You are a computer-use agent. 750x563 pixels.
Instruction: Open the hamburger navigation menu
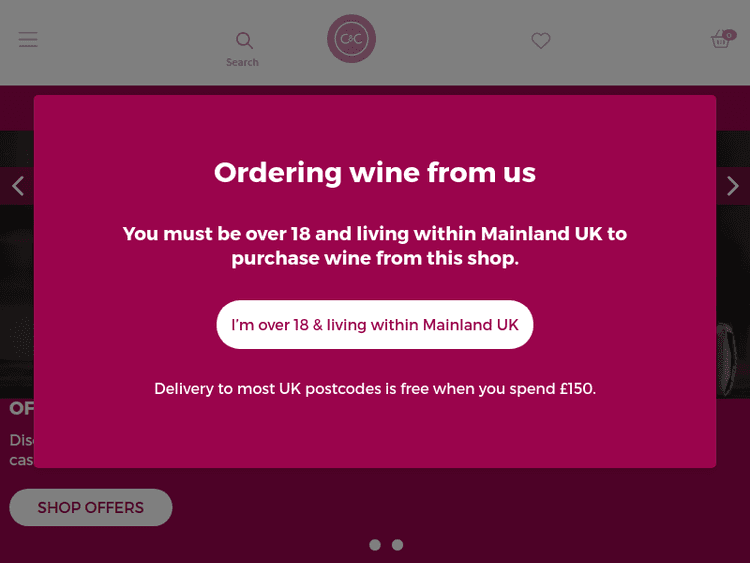click(x=28, y=40)
